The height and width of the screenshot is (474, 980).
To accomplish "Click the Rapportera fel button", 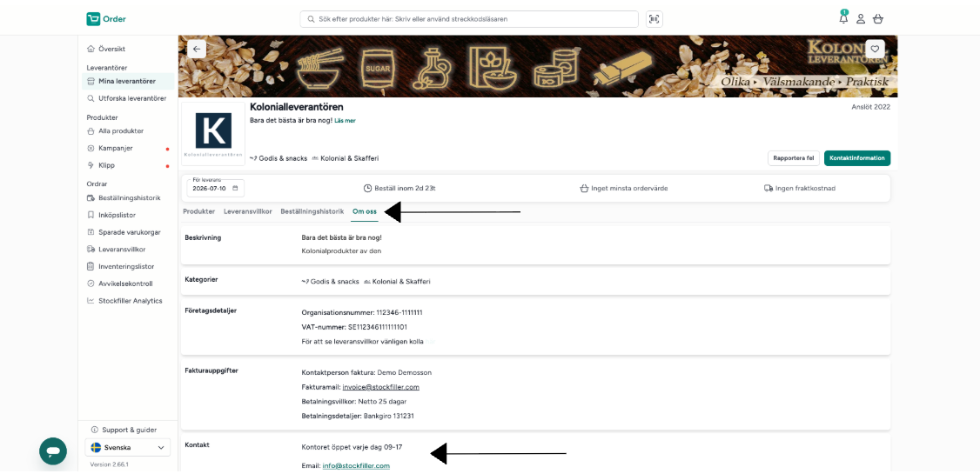I will 793,158.
